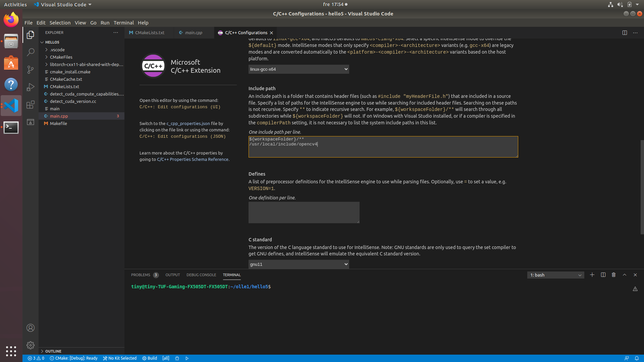The width and height of the screenshot is (644, 362).
Task: Kill terminal with the trash icon
Action: 613,275
